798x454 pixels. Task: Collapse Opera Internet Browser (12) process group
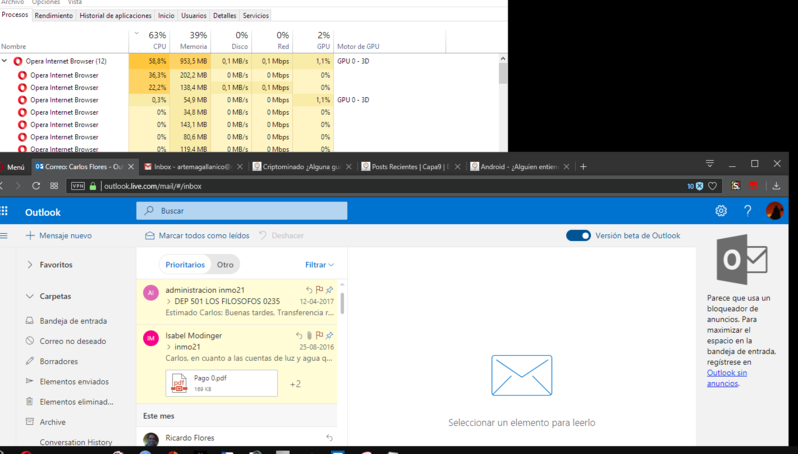pos(5,61)
